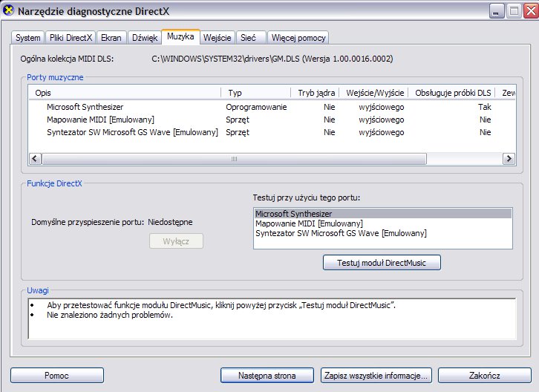This screenshot has width=539, height=392.
Task: Click Zapisz wszystkie informacje button
Action: 376,375
